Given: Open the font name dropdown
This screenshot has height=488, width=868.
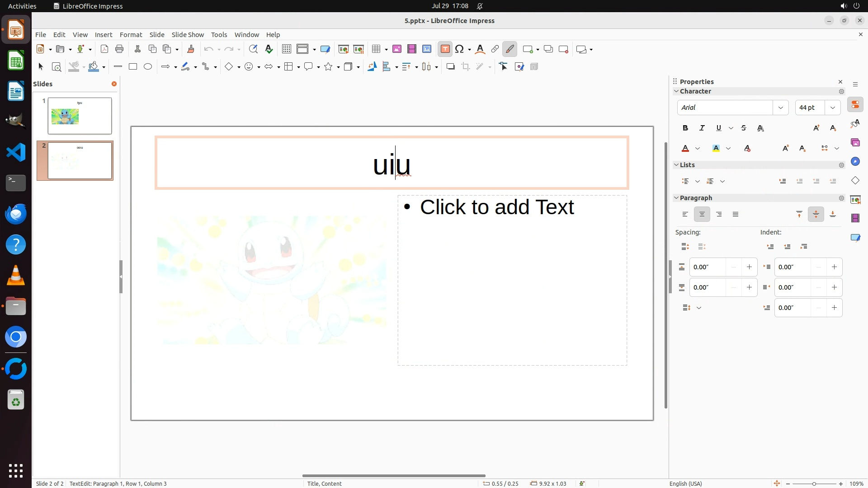Looking at the screenshot, I should pyautogui.click(x=780, y=108).
